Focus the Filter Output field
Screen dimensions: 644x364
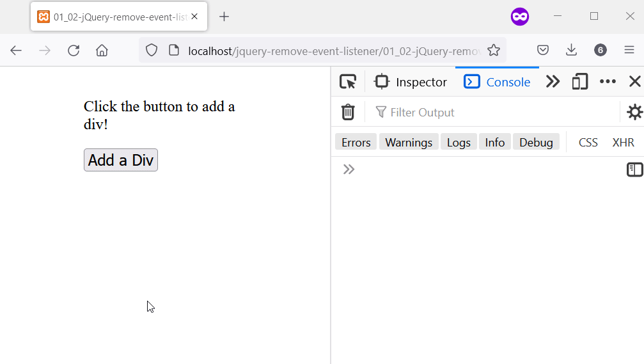point(492,113)
